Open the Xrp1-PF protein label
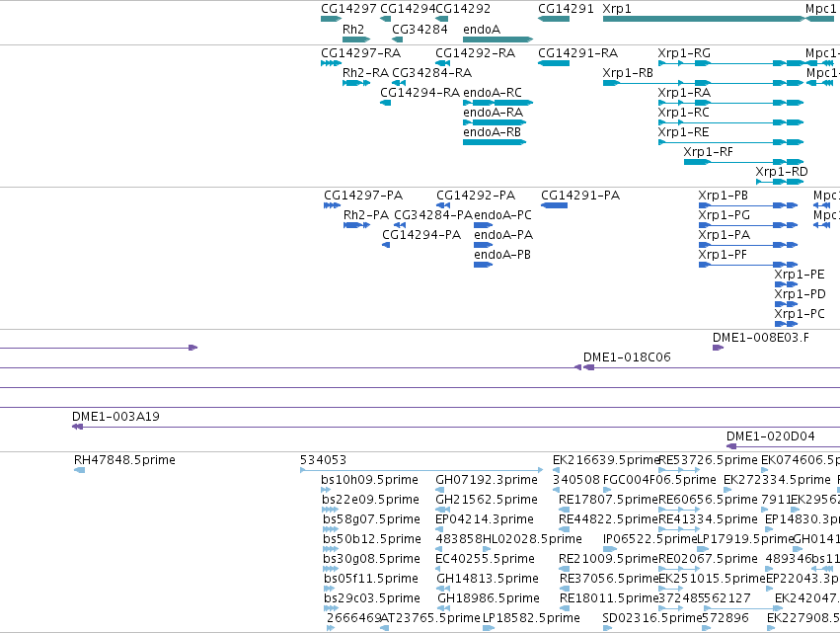The height and width of the screenshot is (633, 840). click(723, 255)
